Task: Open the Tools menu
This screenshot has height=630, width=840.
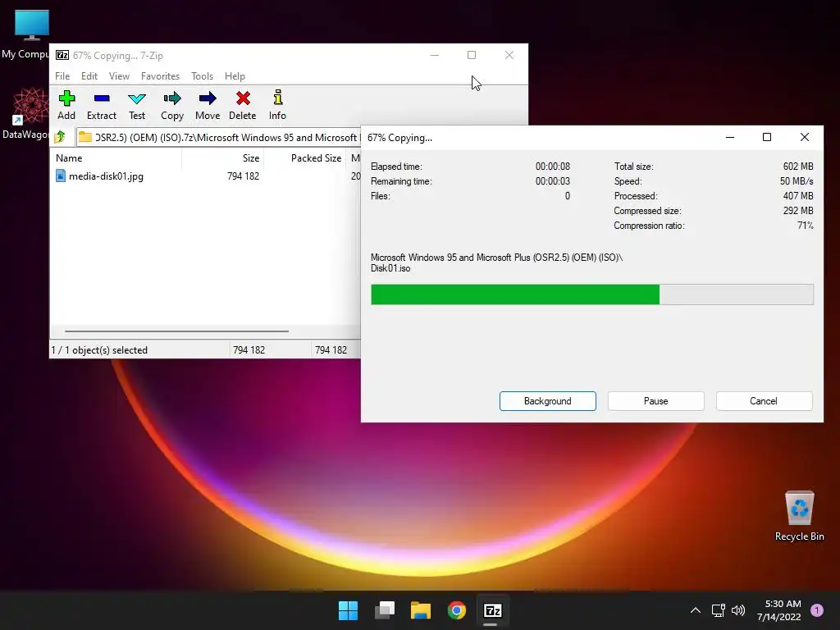Action: (x=202, y=76)
